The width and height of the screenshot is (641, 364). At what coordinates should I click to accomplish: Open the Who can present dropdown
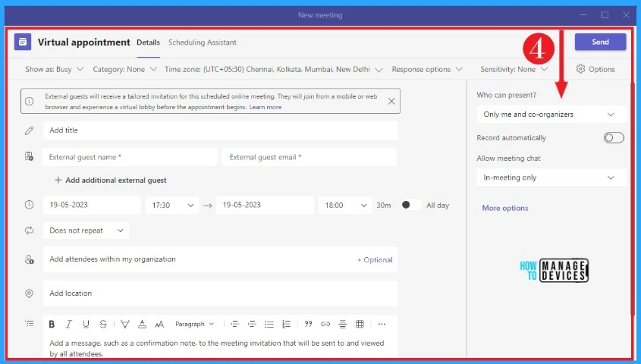(551, 115)
